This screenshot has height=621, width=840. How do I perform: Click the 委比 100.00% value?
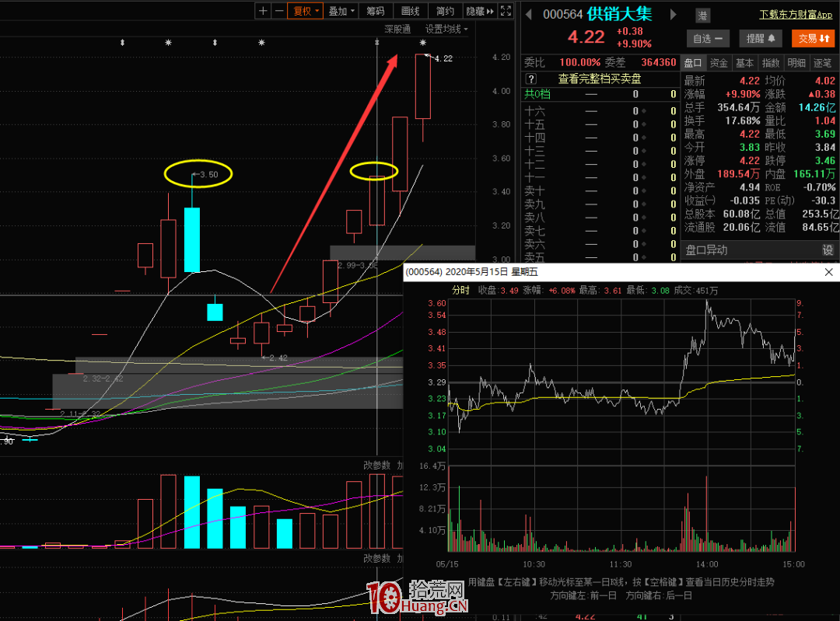coord(579,63)
